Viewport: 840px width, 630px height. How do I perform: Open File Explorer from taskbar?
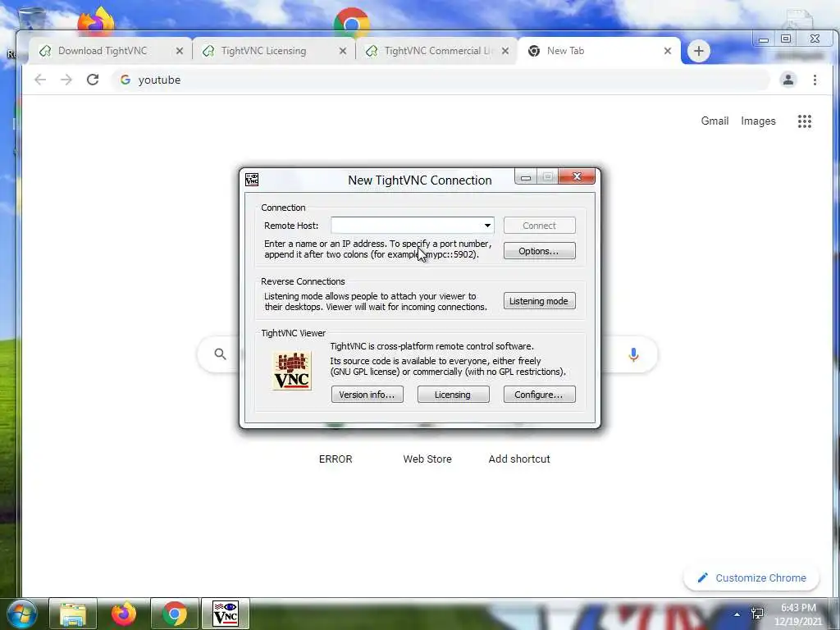73,614
